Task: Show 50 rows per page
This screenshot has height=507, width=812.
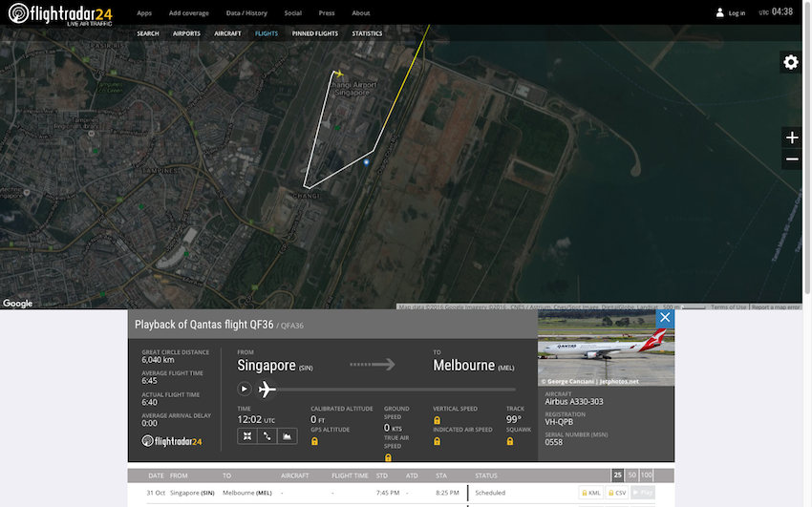Action: 631,475
